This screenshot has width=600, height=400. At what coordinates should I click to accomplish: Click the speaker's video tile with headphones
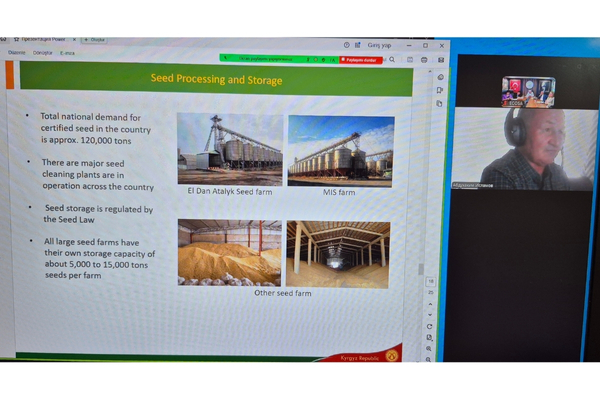(525, 149)
